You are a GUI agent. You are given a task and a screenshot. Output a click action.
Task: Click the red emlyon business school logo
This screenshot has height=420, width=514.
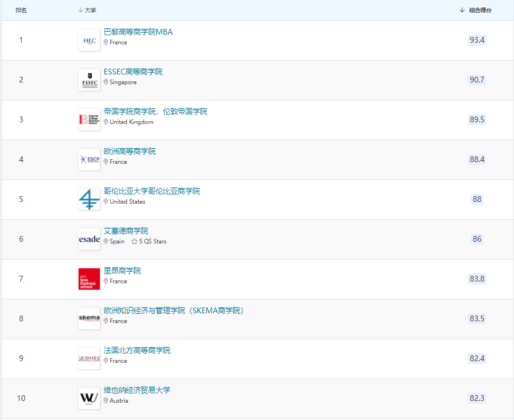[x=89, y=279]
